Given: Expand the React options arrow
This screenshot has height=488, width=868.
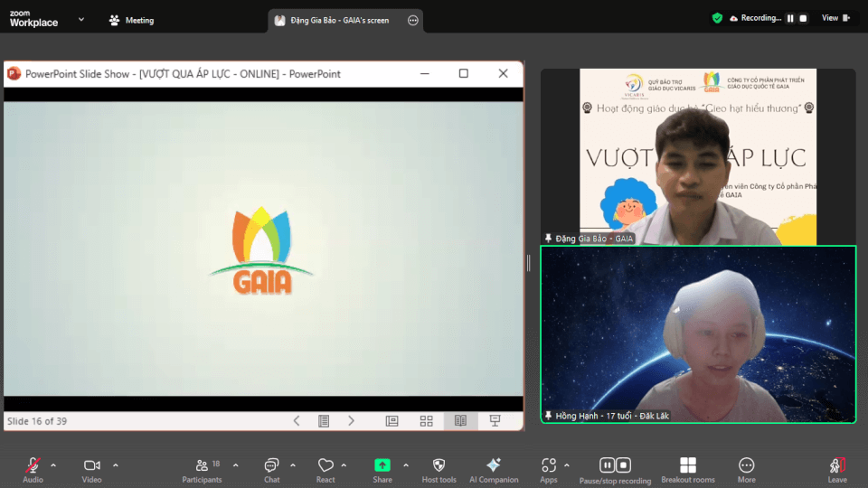Looking at the screenshot, I should click(344, 465).
